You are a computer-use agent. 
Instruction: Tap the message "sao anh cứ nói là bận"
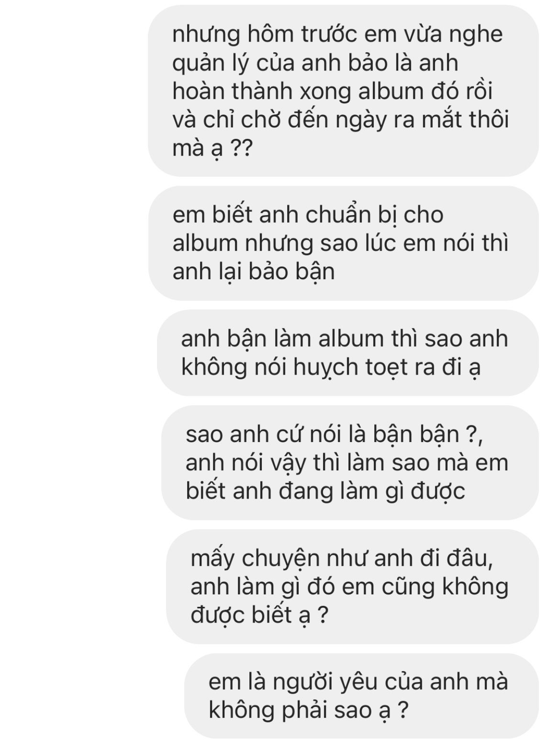click(350, 463)
